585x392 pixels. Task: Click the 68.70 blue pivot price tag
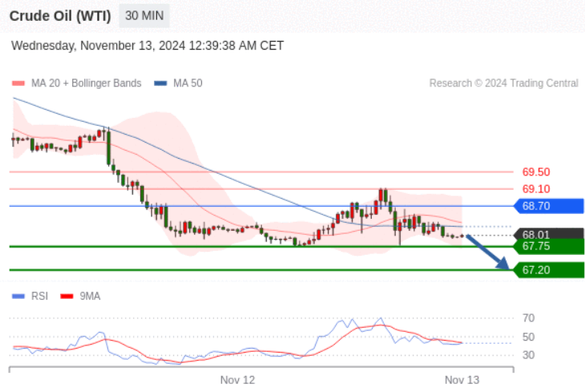point(548,206)
